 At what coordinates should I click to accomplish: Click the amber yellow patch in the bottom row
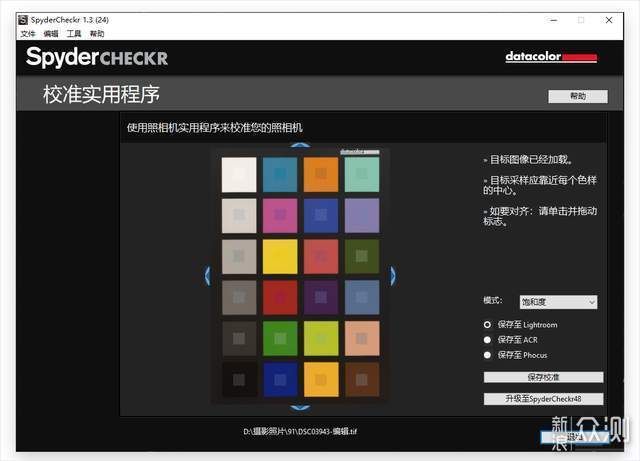coord(321,380)
